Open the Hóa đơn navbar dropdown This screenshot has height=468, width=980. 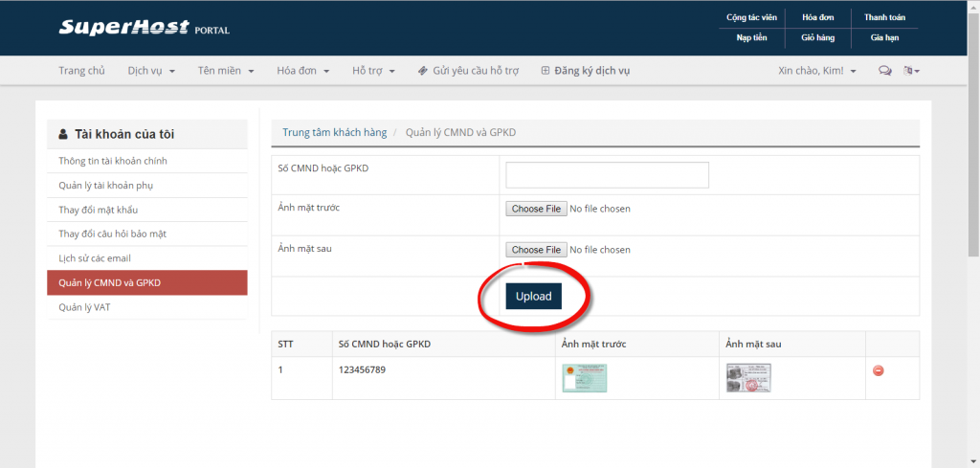coord(302,71)
